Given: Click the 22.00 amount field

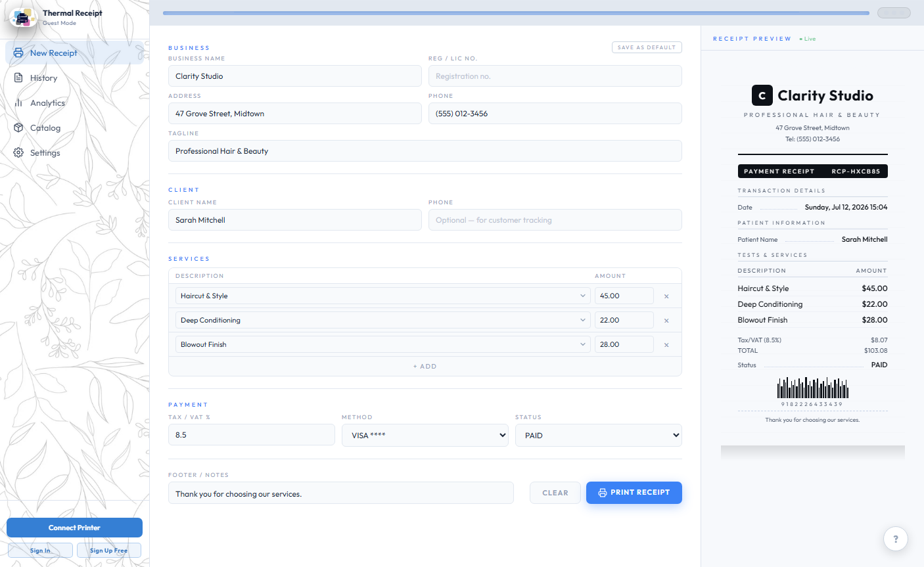Looking at the screenshot, I should (x=624, y=320).
